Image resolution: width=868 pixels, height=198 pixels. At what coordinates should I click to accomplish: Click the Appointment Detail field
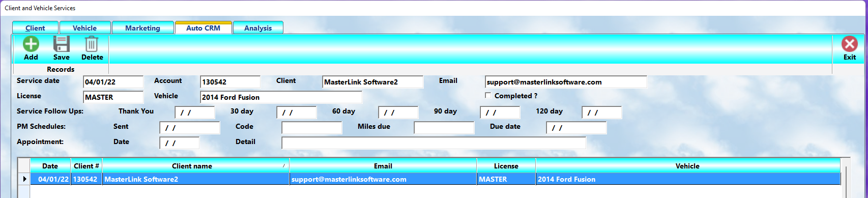(x=434, y=143)
